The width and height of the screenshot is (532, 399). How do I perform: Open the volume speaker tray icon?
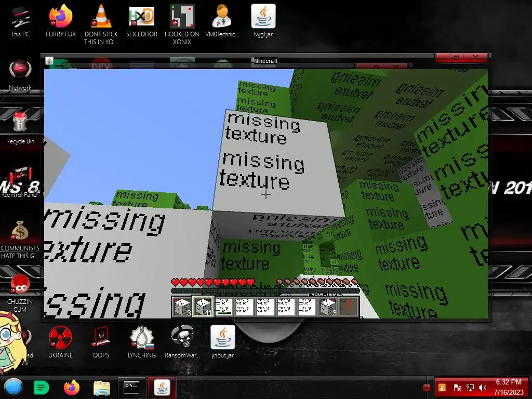coord(483,388)
